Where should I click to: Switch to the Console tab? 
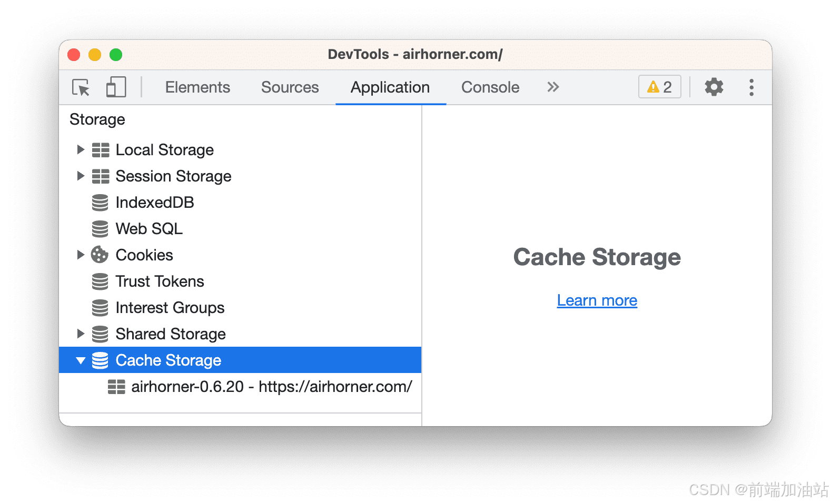[490, 87]
